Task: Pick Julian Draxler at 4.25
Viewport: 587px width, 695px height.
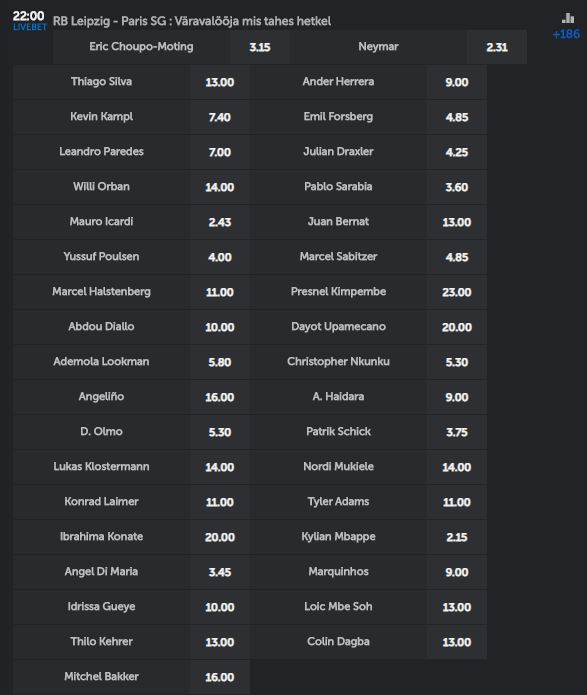Action: (x=457, y=152)
